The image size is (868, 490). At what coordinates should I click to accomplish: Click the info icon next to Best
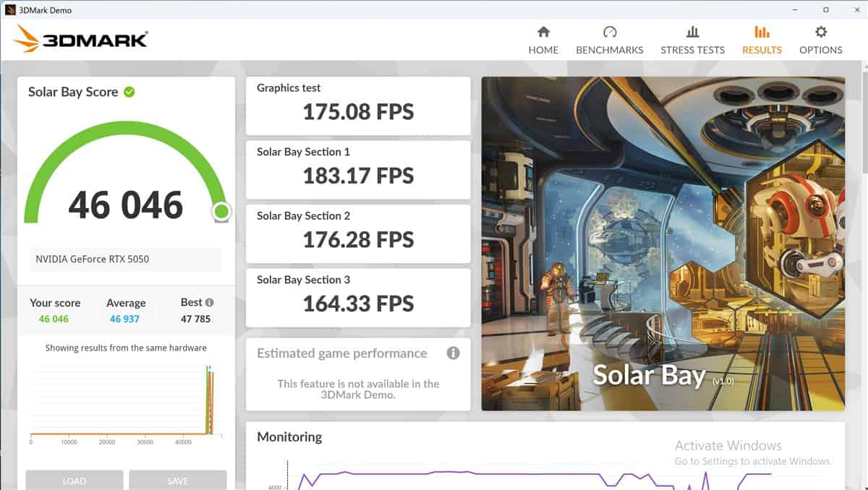[x=209, y=303]
